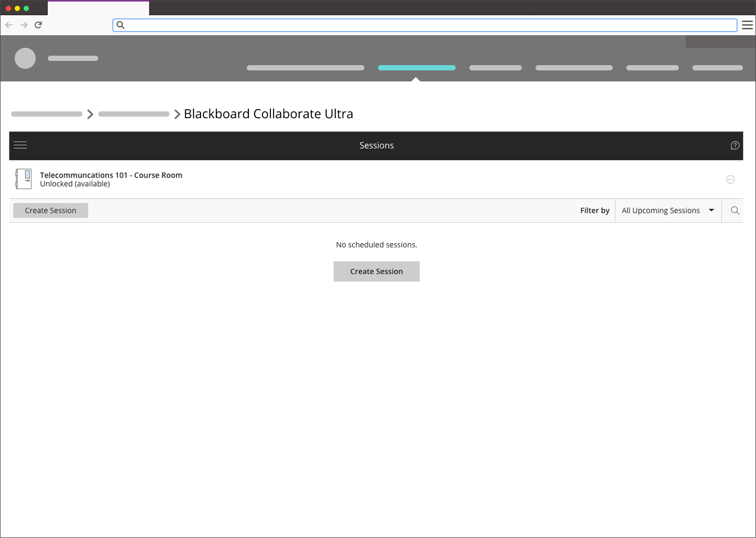The height and width of the screenshot is (538, 756).
Task: Open the browser menu via hamburger icon
Action: (x=748, y=25)
